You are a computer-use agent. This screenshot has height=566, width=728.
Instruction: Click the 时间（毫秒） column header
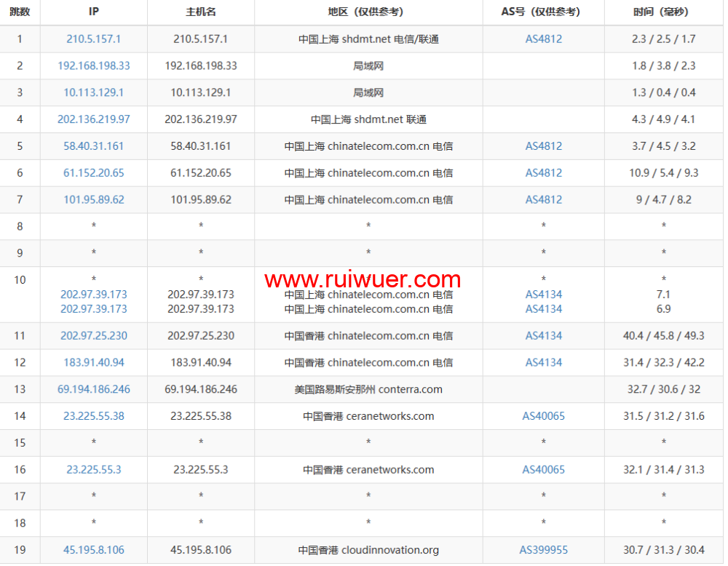coord(663,12)
